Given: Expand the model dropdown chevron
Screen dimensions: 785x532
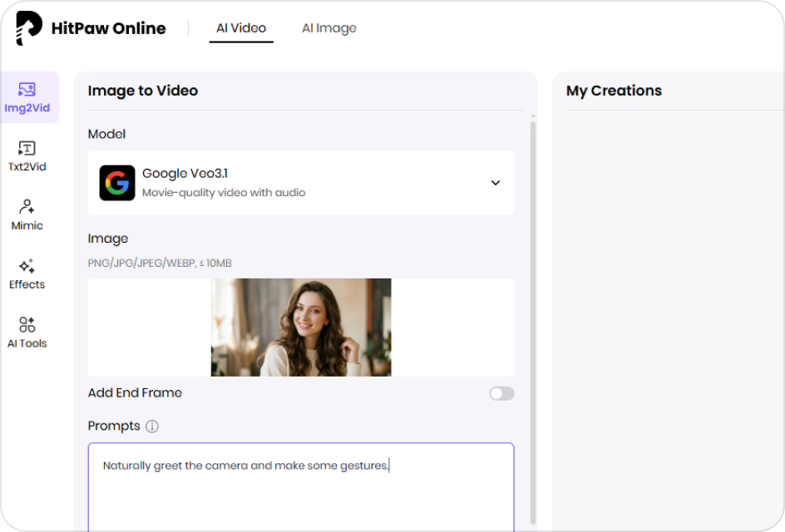Looking at the screenshot, I should point(496,183).
